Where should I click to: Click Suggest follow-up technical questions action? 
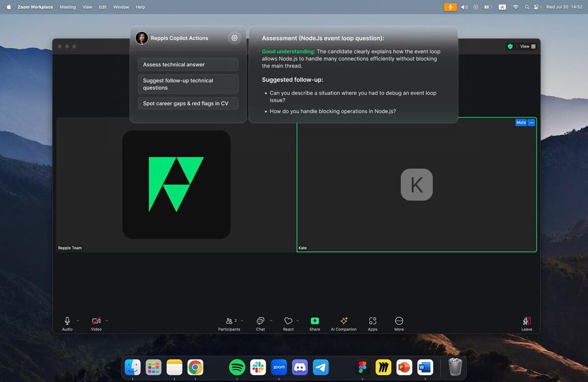pyautogui.click(x=188, y=84)
